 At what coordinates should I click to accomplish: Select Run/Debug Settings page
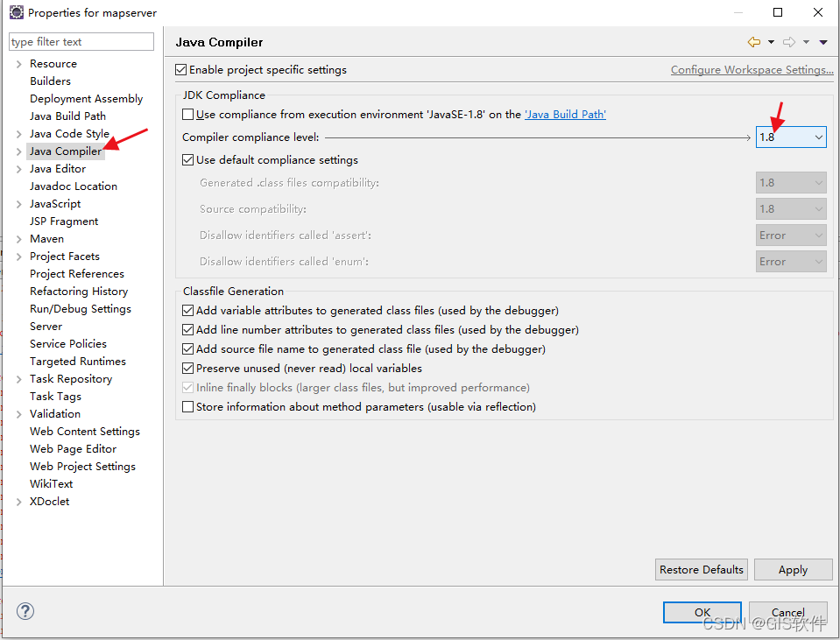coord(81,309)
